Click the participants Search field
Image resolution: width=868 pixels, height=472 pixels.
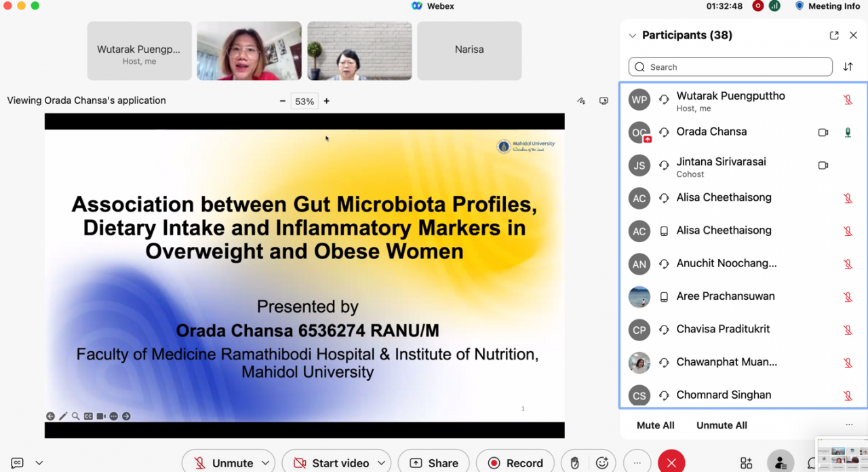[x=730, y=66]
